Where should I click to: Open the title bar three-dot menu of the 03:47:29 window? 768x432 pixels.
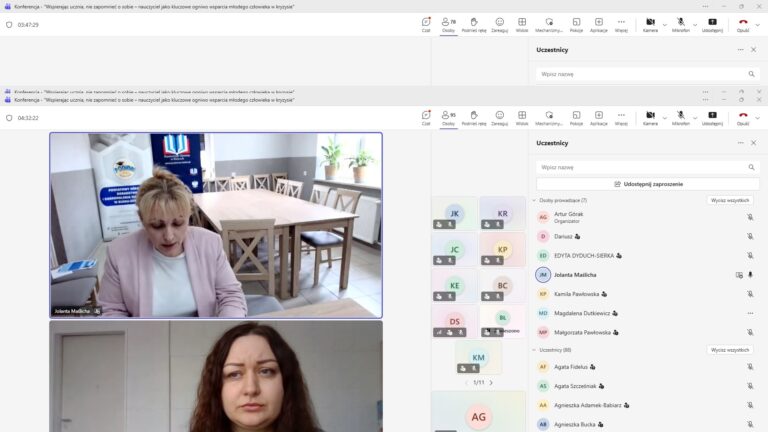[705, 6]
